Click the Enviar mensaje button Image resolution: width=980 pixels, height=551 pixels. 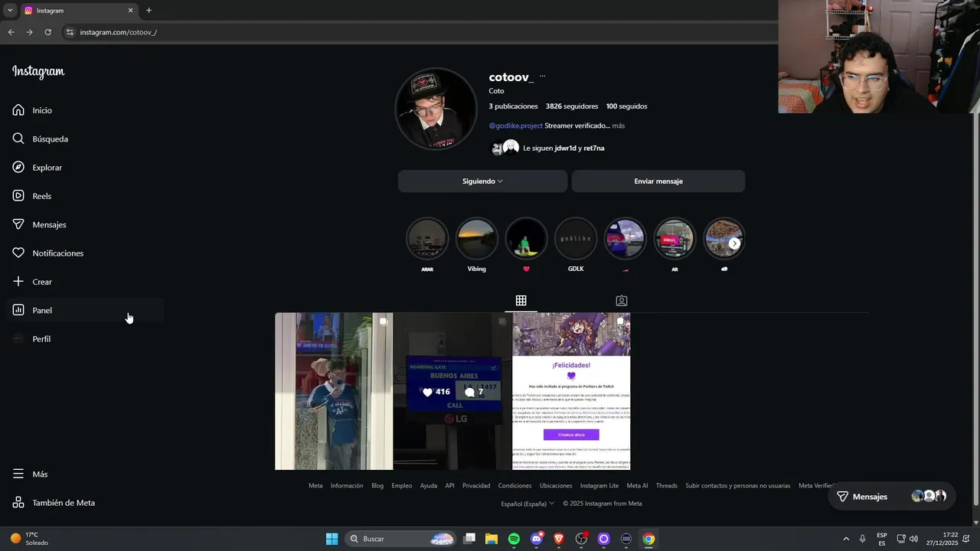(658, 181)
